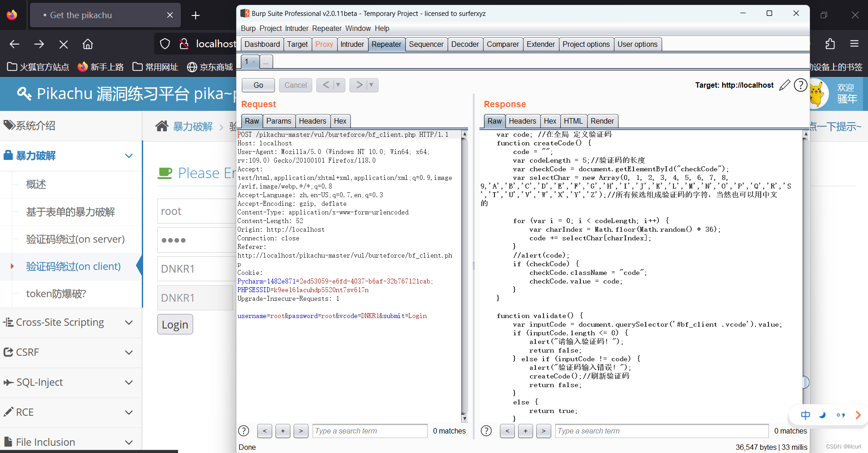868x453 pixels.
Task: Go back in Firefox browser
Action: point(15,44)
